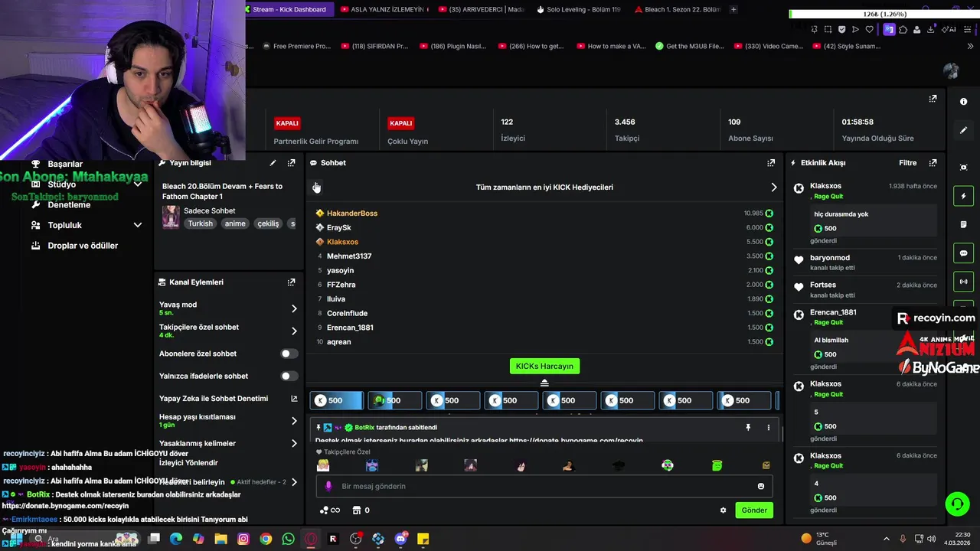Toggle Yalnızca ifadelerle sohbet switch

tap(289, 376)
